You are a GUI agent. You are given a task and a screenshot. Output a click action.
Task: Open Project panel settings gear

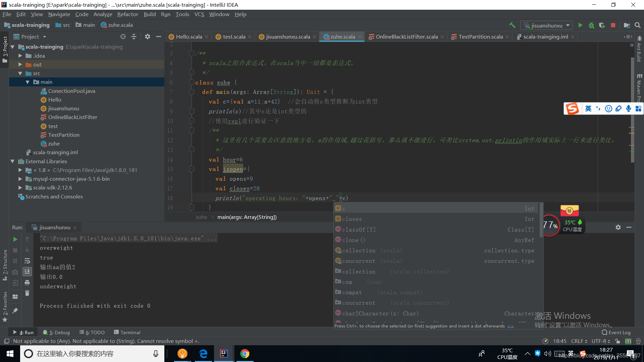[x=148, y=37]
